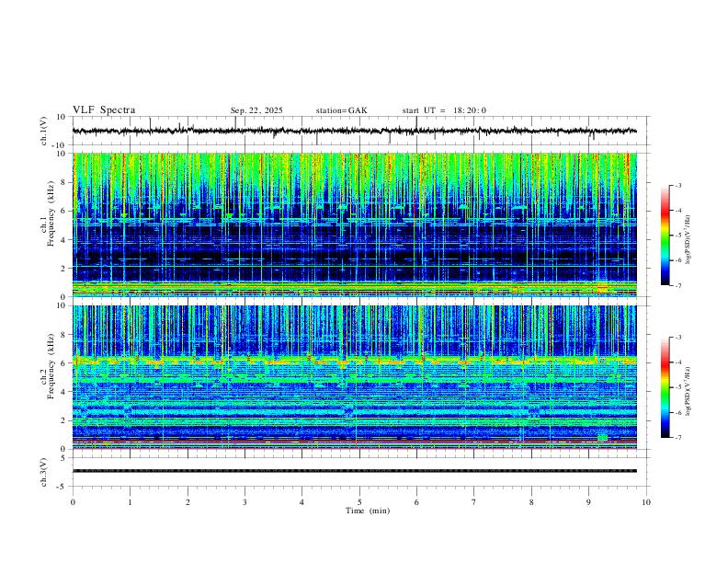Click the ch.2 spectrogram plot

point(355,377)
